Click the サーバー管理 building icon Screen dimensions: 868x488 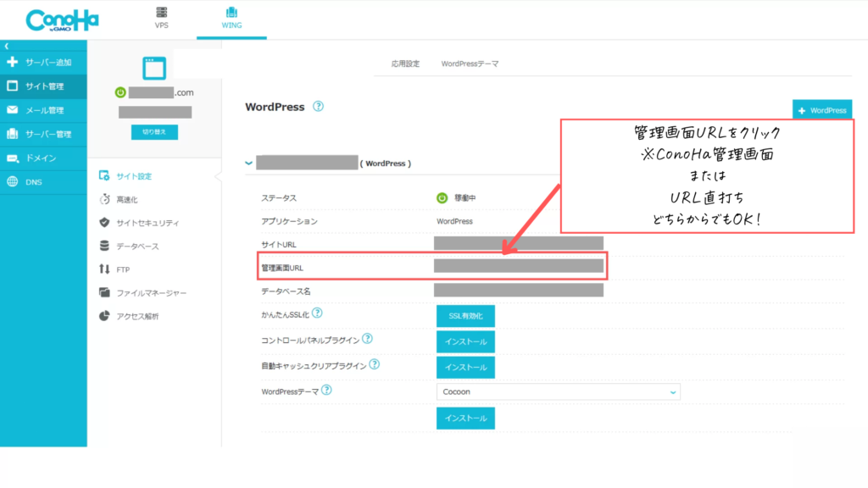click(12, 134)
